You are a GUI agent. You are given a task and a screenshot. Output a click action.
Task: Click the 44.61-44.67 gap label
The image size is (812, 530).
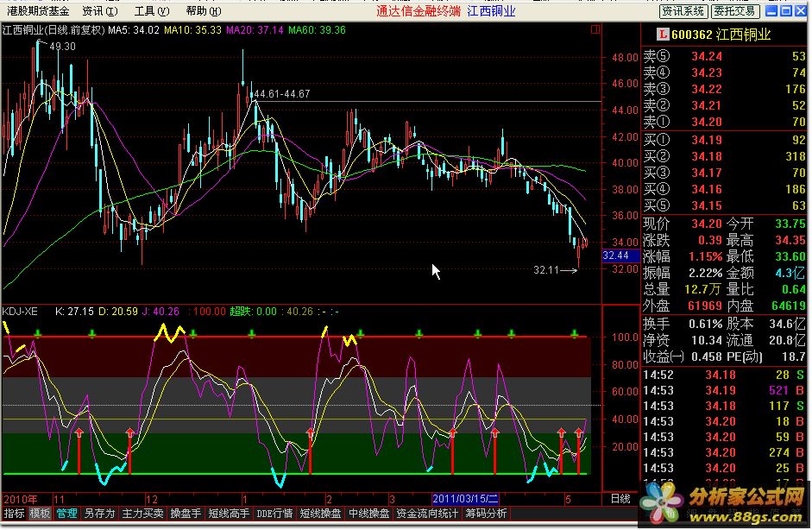click(282, 94)
